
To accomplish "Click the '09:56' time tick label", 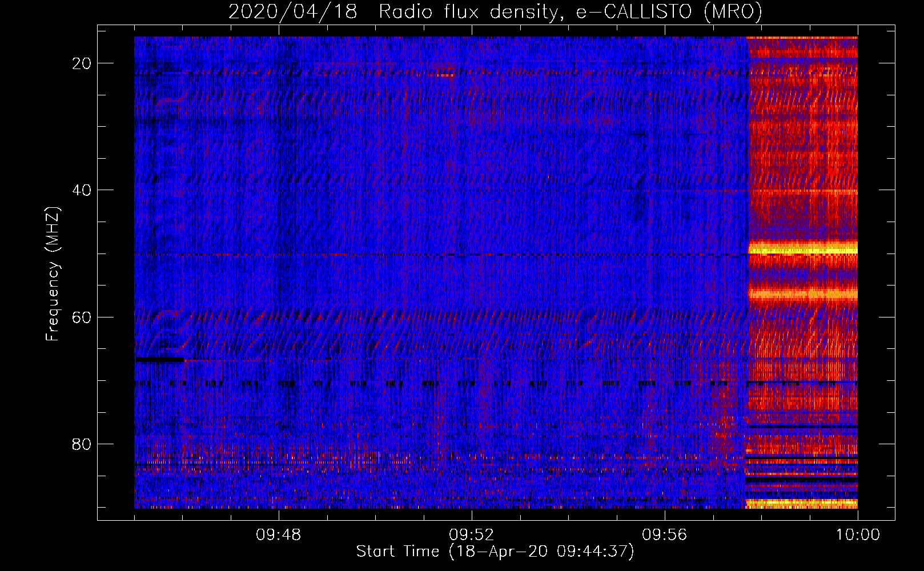I will tap(665, 535).
